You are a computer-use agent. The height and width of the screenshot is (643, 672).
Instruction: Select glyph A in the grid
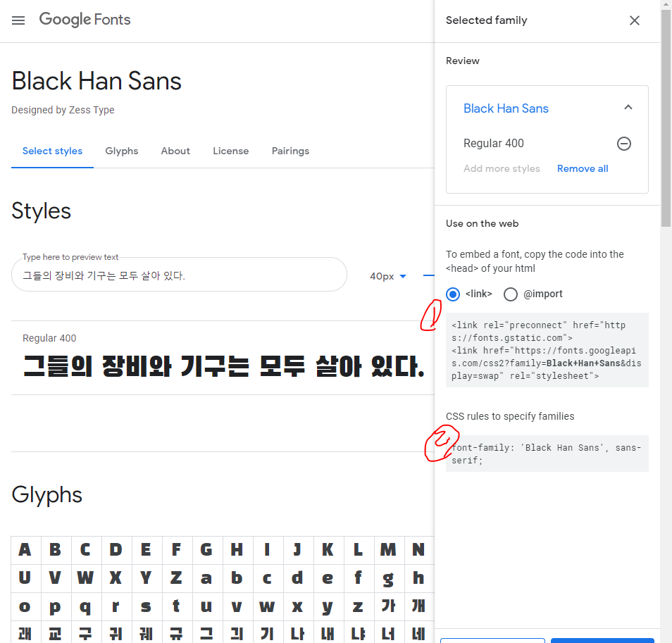(x=25, y=549)
